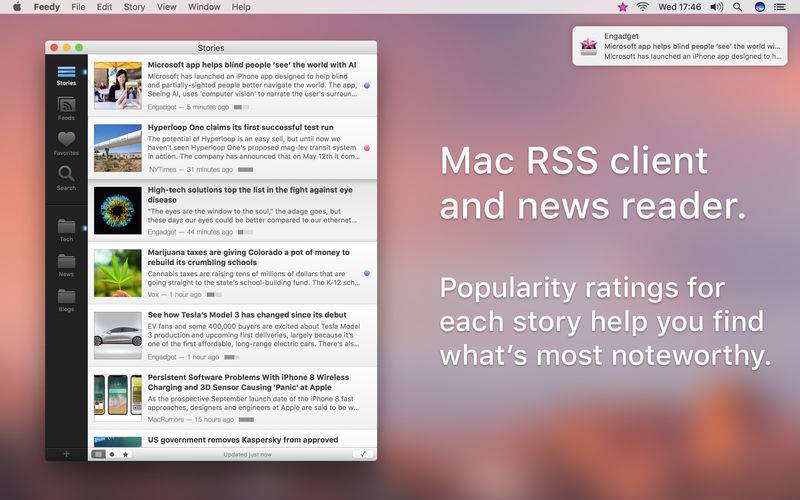Click popularity bar on Hyperloop story
Screen dimensions: 800x500
click(x=245, y=169)
